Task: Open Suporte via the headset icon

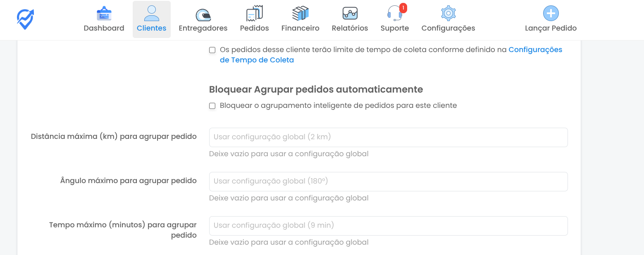Action: [394, 14]
